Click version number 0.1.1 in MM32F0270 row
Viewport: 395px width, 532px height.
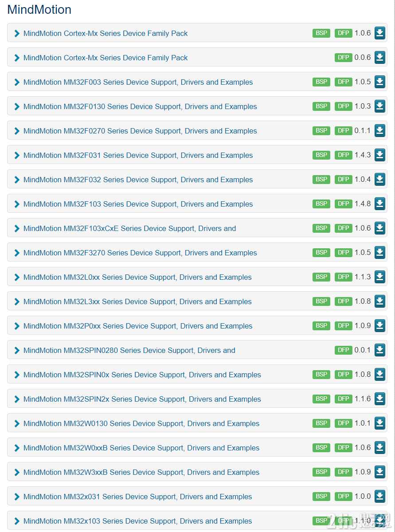point(363,131)
